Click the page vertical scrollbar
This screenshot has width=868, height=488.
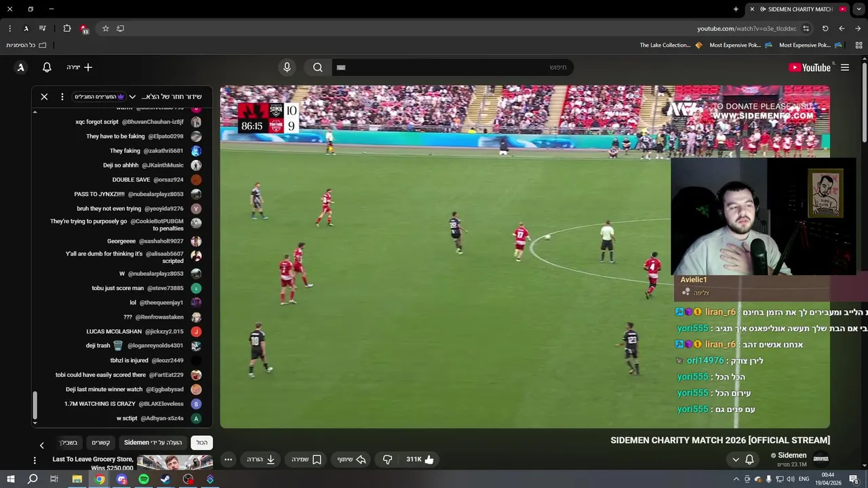pos(864,102)
